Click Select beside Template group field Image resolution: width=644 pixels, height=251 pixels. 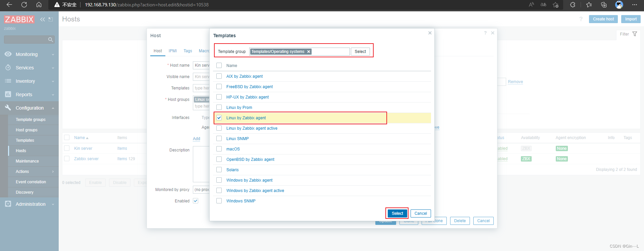360,52
